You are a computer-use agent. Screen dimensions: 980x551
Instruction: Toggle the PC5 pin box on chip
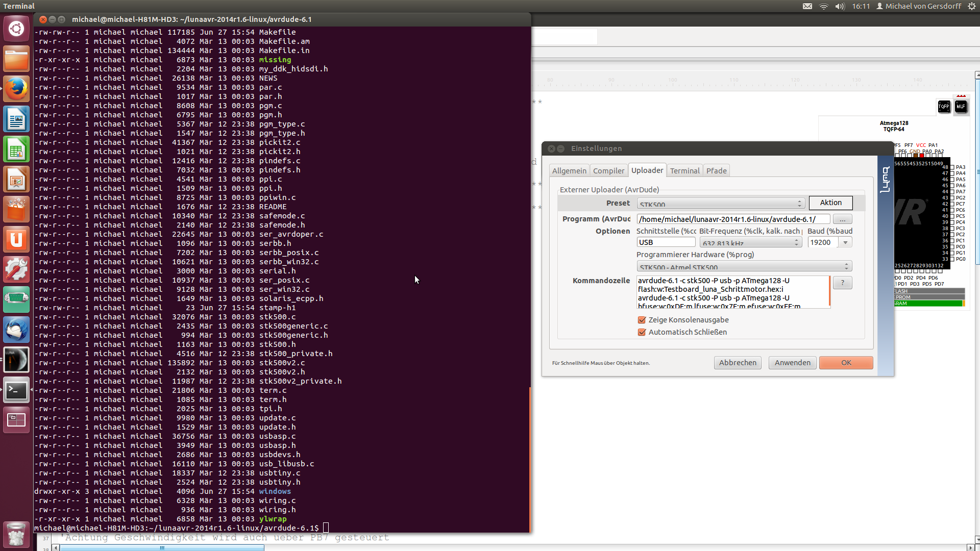(952, 216)
